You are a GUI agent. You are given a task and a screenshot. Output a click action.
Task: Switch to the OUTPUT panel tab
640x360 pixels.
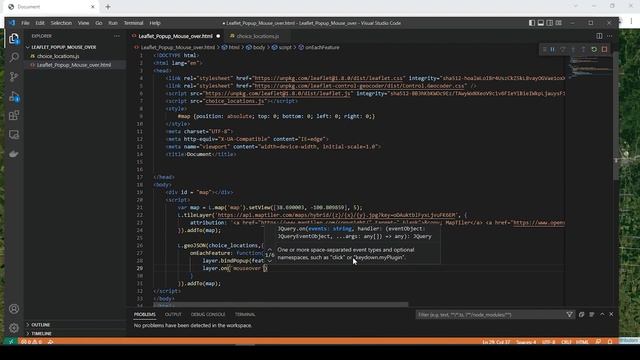tap(173, 314)
